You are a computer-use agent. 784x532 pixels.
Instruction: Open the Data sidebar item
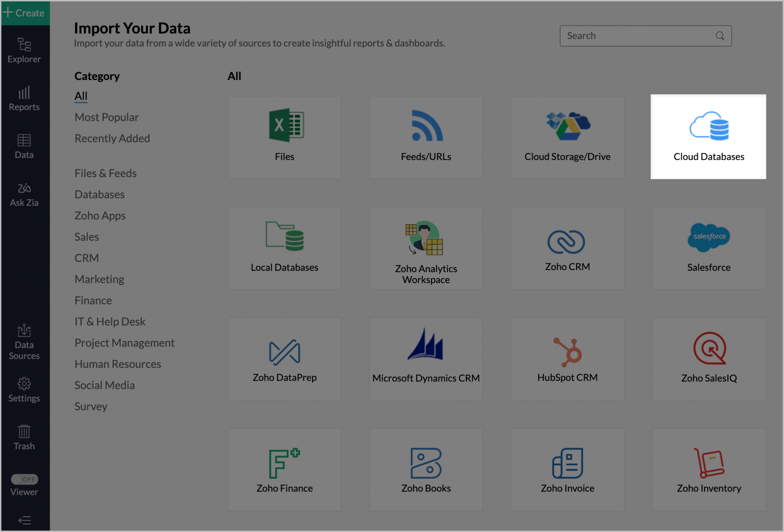[24, 146]
